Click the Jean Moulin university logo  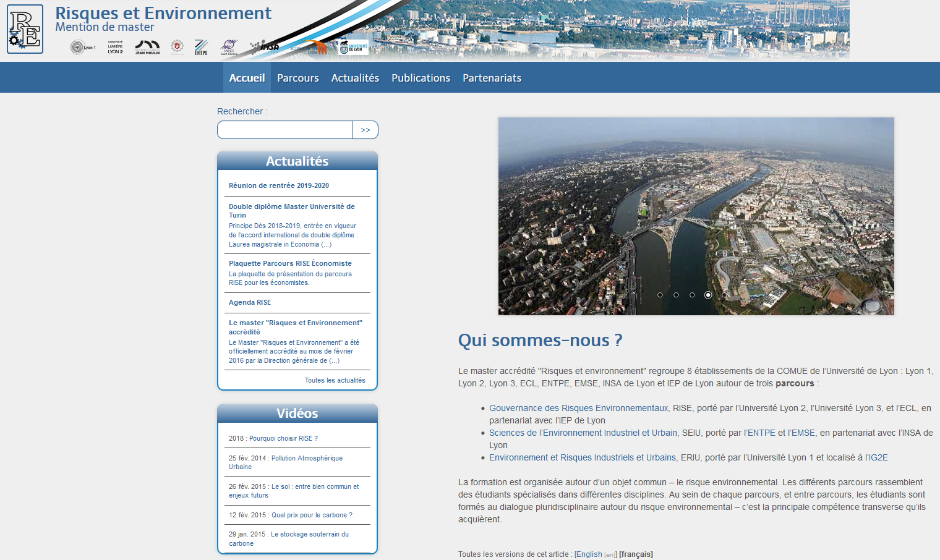(x=148, y=47)
